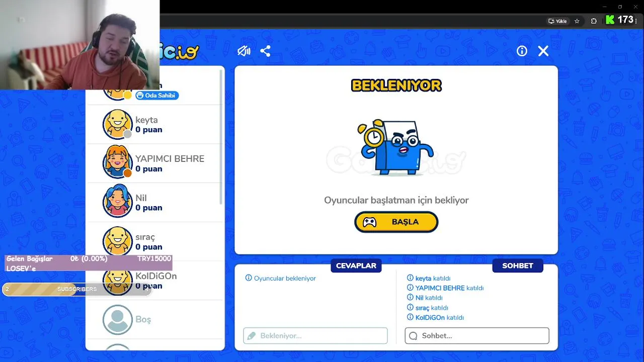Click the Gelen Bağışlar donation bar
The width and height of the screenshot is (644, 362).
point(89,263)
